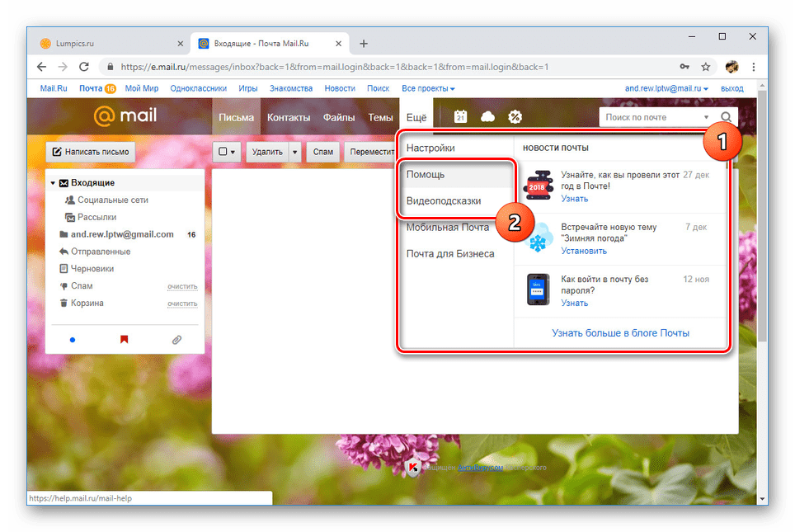Switch to the Письма tab
Viewport: 795px width, 532px height.
[236, 117]
